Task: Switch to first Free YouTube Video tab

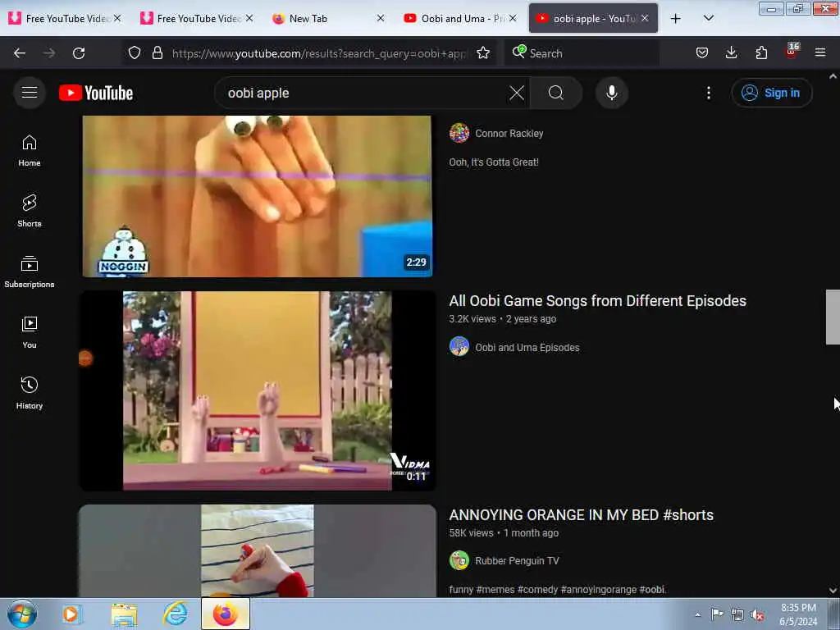Action: point(64,19)
